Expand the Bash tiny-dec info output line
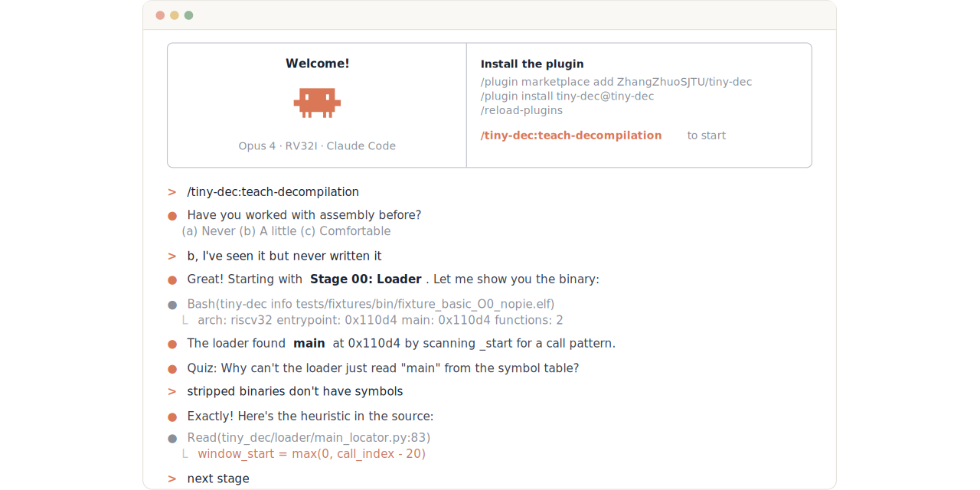This screenshot has width=980, height=490. (371, 304)
